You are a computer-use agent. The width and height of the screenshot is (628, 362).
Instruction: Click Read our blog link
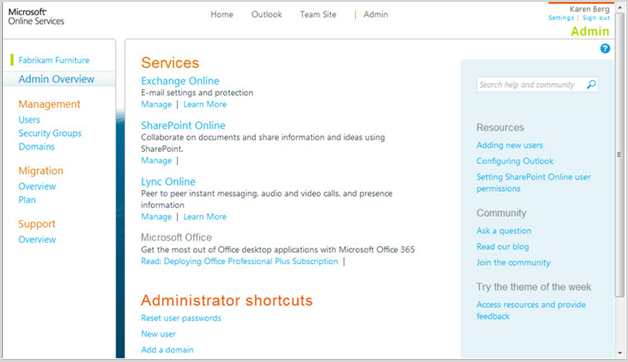point(503,247)
